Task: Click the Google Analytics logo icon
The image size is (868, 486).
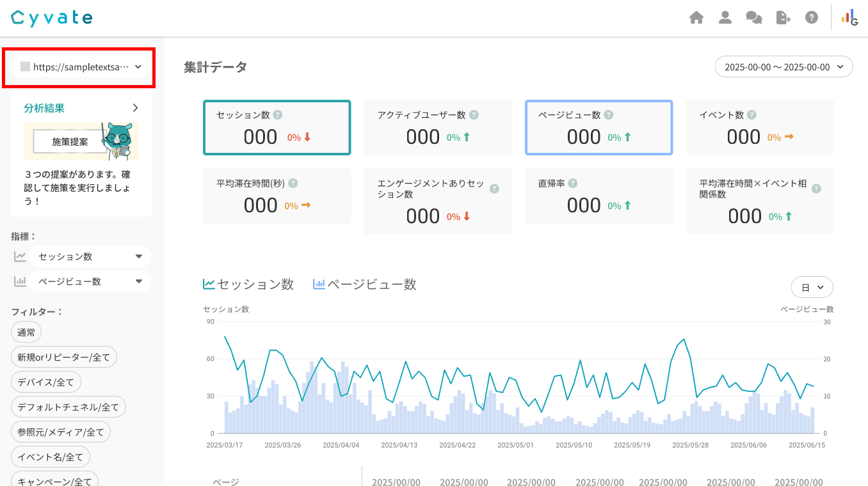Action: pos(849,18)
